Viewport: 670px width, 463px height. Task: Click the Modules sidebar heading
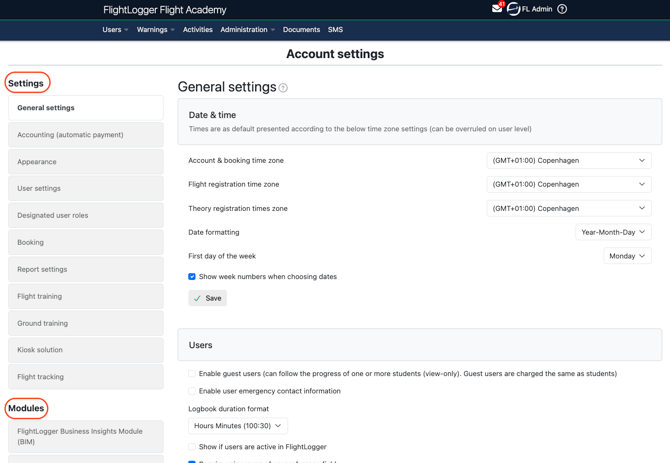[26, 408]
